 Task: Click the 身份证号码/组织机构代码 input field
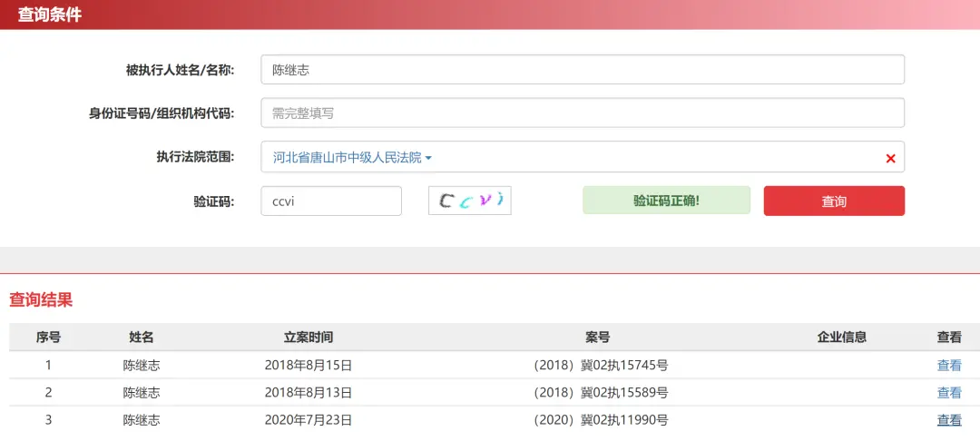(x=582, y=113)
